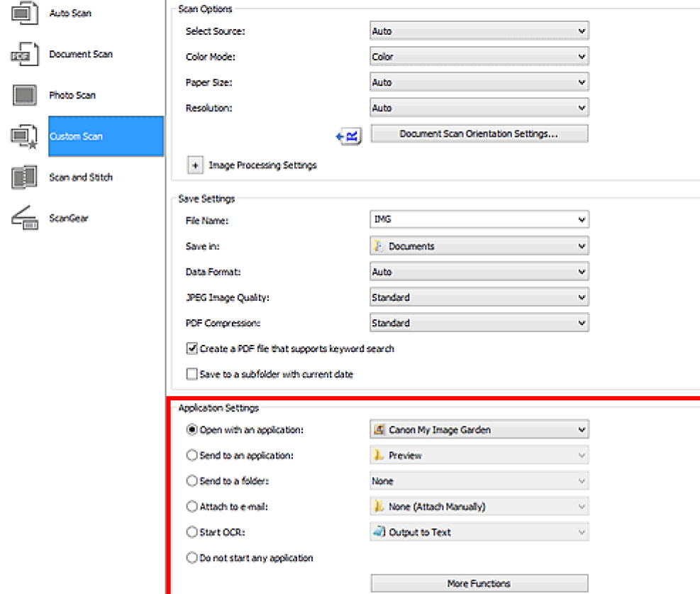Enable Save to a subfolder with current date
The image size is (700, 594).
(x=191, y=374)
